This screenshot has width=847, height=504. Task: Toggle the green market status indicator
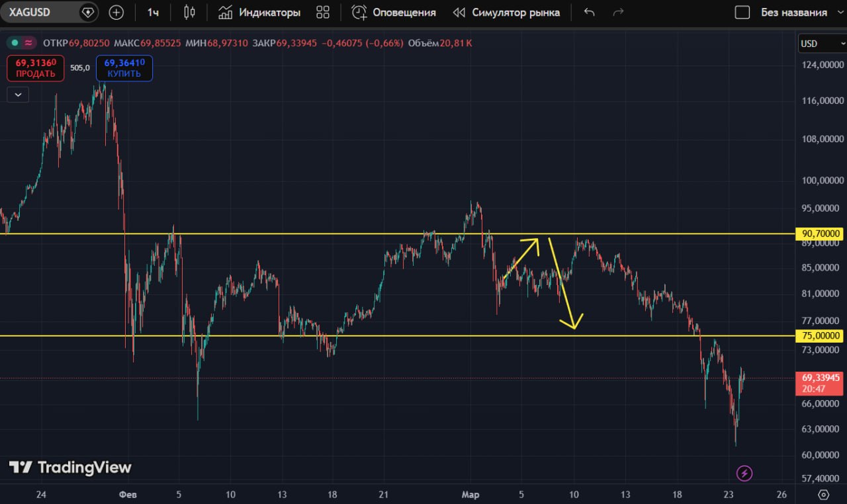click(15, 43)
